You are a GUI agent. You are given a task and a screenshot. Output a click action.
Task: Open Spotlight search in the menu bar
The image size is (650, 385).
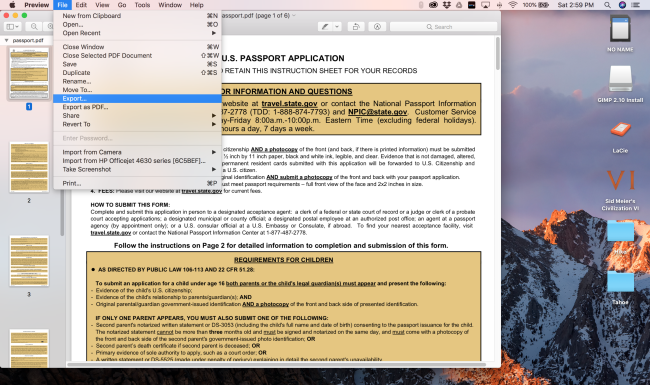click(x=607, y=5)
